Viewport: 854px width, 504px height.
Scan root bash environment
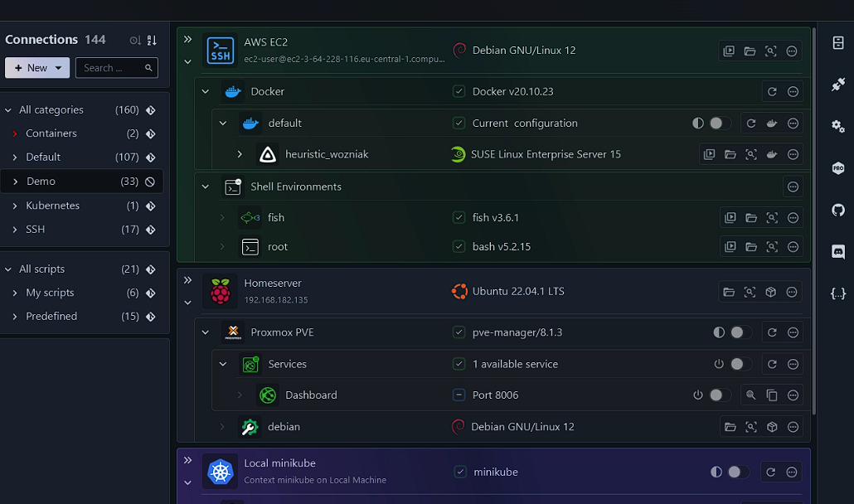click(x=772, y=247)
